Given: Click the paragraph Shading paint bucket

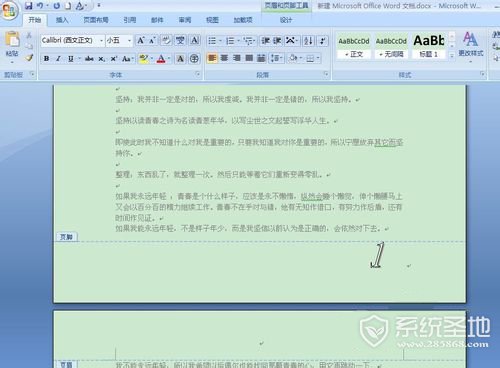Looking at the screenshot, I should 293,59.
